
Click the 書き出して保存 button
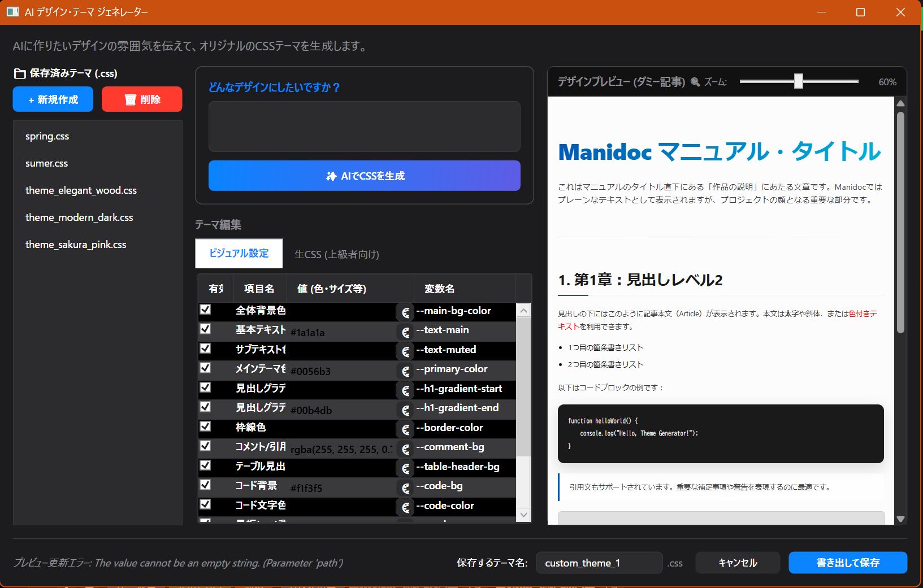pos(847,563)
